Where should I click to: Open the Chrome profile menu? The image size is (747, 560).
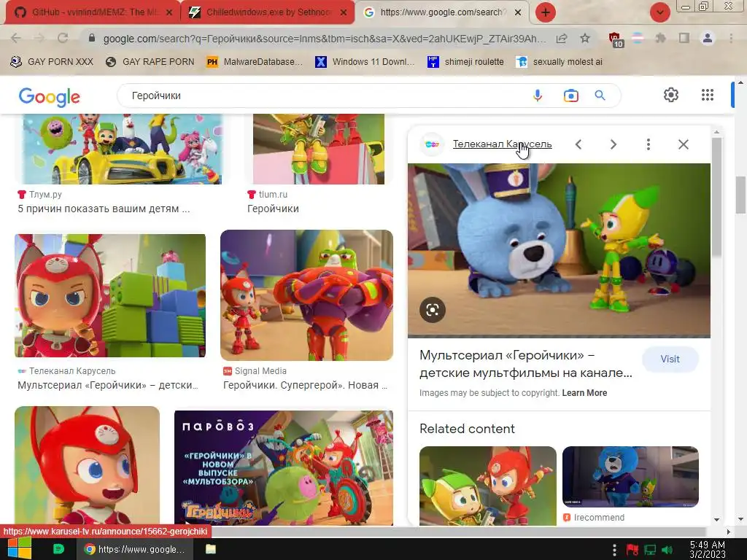[708, 38]
